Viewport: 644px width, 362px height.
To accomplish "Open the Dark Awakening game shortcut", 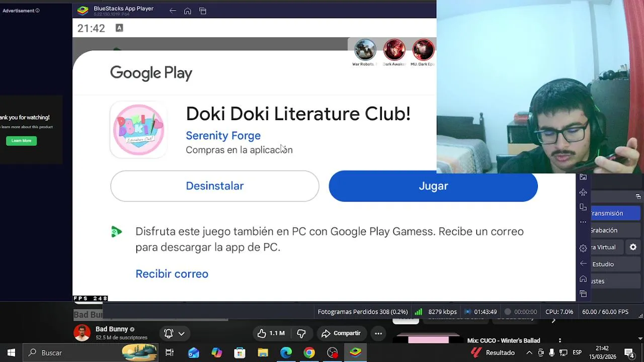I will click(x=394, y=50).
